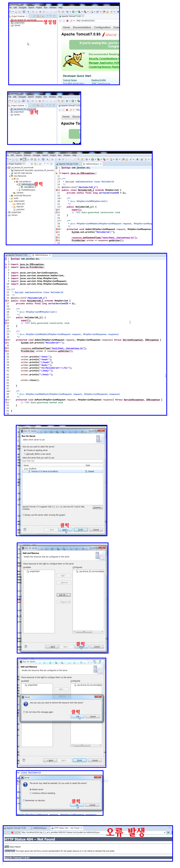Expand the WEB-INF folder node
The image size is (180, 868).
12,207
